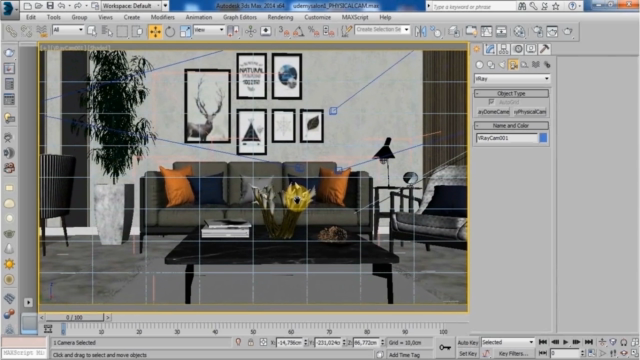Click the Unlink Selection icon
This screenshot has height=360, width=640.
pyautogui.click(x=26, y=31)
